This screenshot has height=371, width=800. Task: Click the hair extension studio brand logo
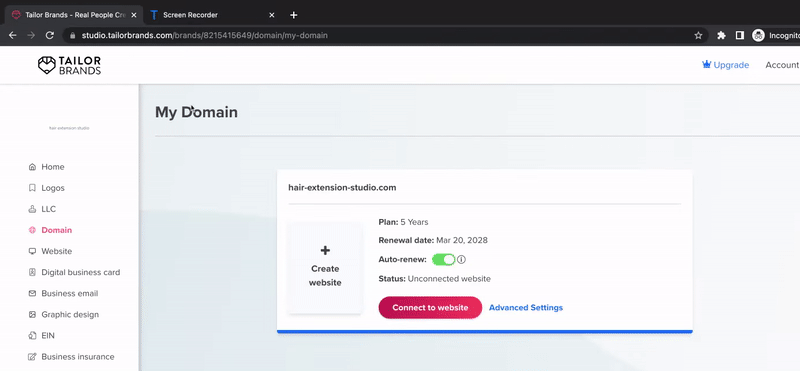tap(69, 128)
